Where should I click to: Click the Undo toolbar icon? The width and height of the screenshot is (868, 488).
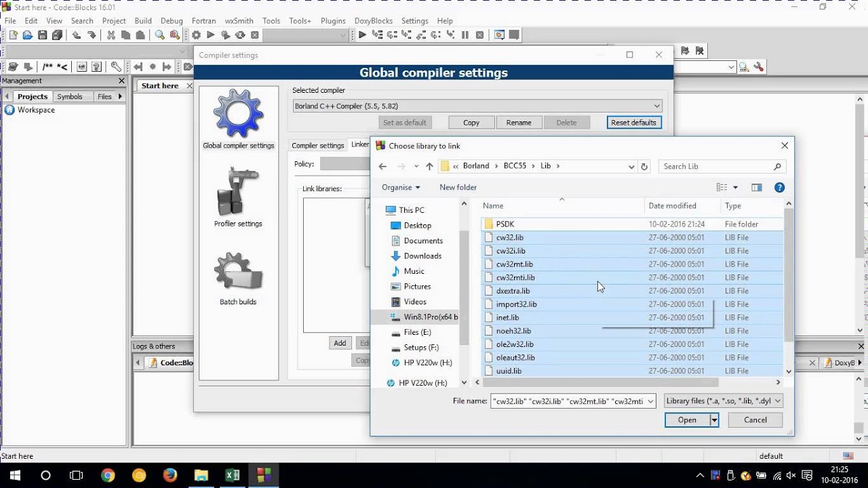[77, 35]
